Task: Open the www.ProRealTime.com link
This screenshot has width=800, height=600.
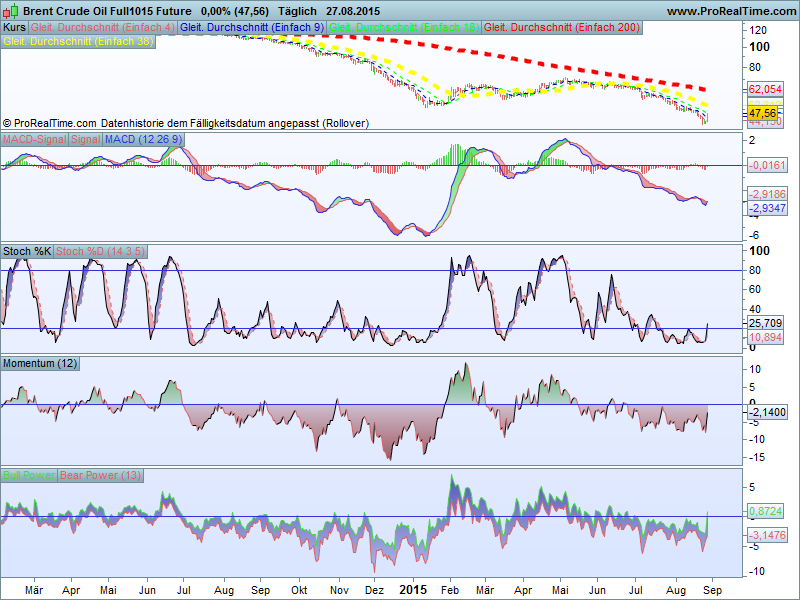Action: pyautogui.click(x=731, y=11)
